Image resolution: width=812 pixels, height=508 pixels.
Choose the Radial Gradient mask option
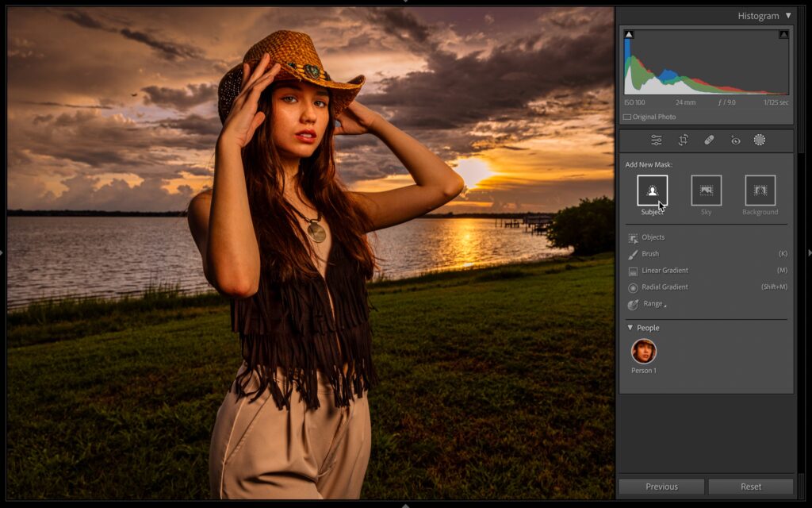pyautogui.click(x=664, y=287)
